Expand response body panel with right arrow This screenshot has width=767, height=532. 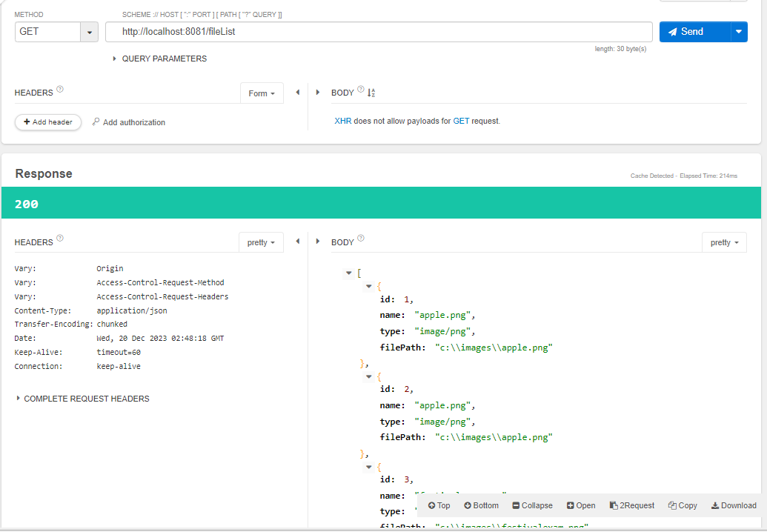click(318, 241)
